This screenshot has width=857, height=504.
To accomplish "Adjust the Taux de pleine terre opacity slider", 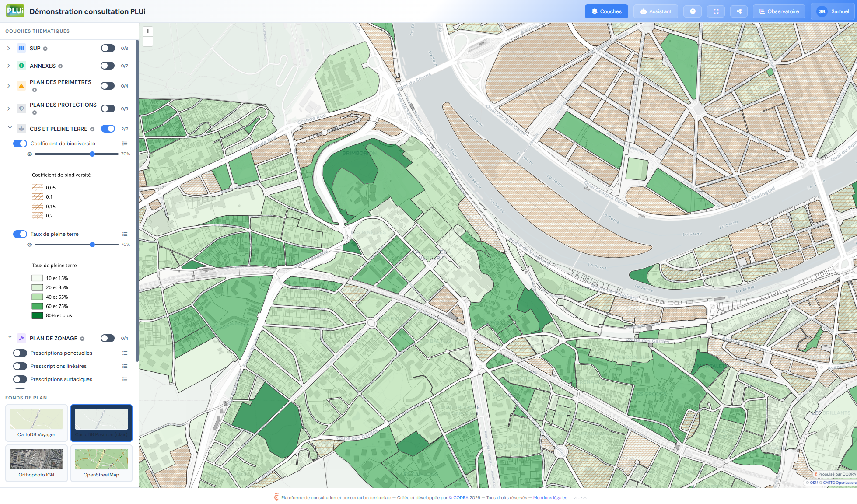I will click(92, 245).
